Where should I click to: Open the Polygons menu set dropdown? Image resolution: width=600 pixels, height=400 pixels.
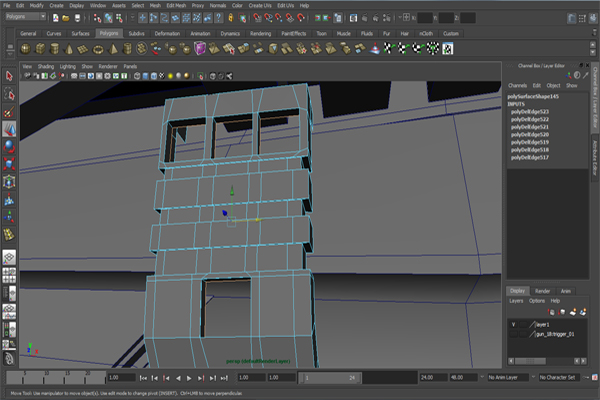[26, 17]
